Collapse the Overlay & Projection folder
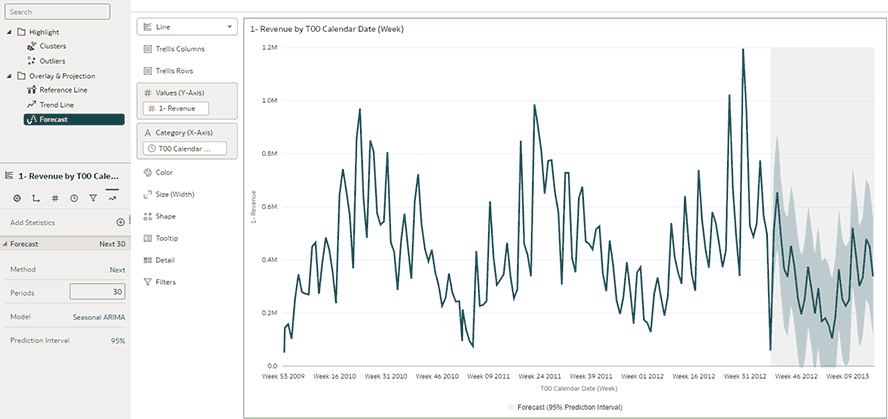 click(8, 75)
